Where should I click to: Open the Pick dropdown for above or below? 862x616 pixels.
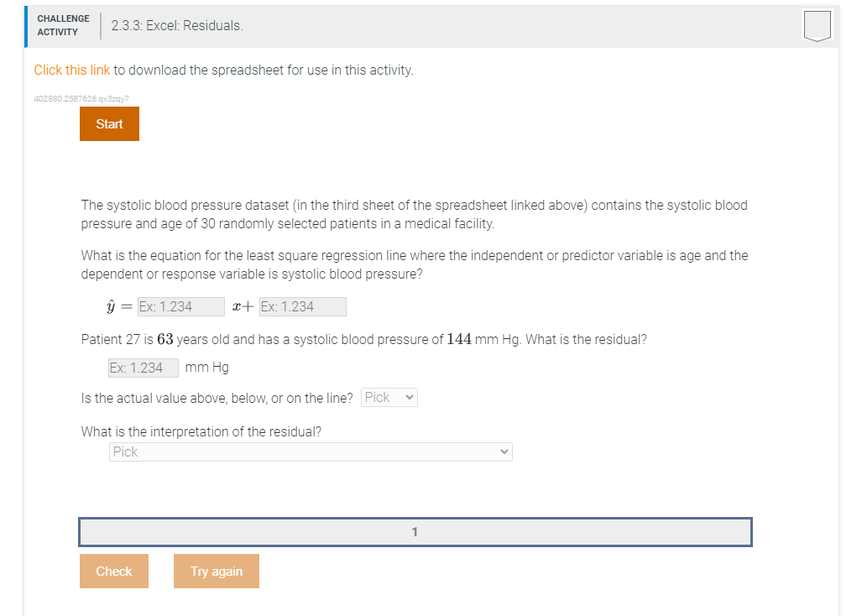coord(389,397)
